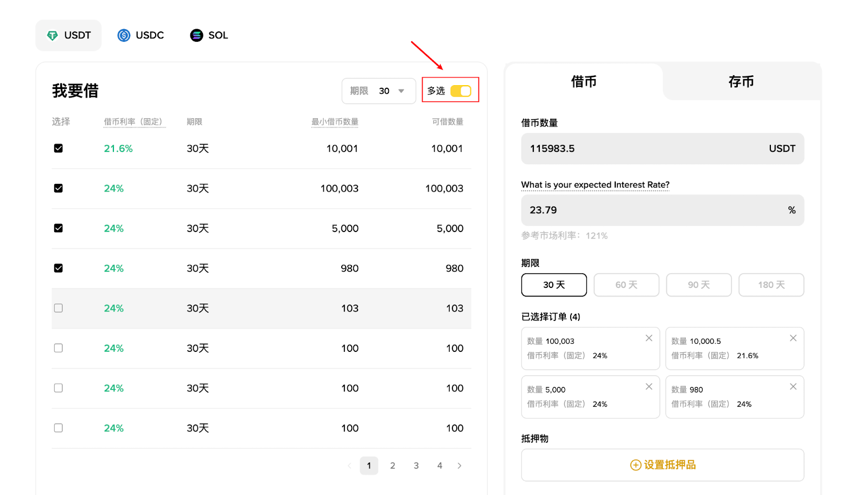Click the 借币利率（固定） column header
The image size is (868, 495).
pos(135,122)
